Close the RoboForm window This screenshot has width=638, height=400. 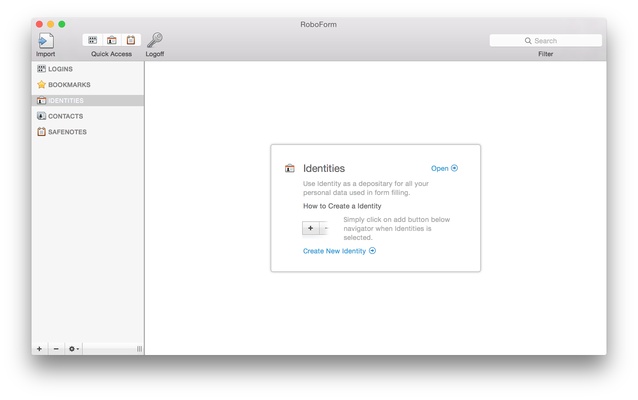(x=39, y=24)
